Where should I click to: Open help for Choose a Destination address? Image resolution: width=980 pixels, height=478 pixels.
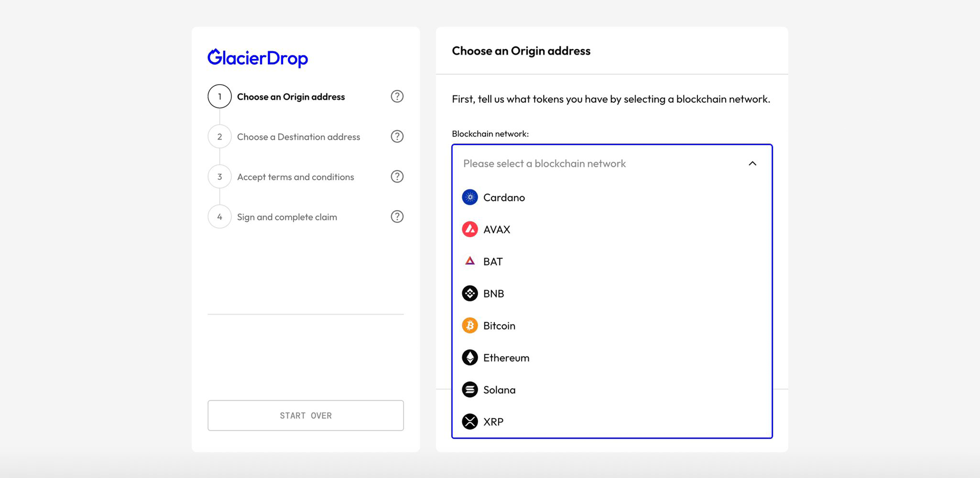click(x=397, y=137)
